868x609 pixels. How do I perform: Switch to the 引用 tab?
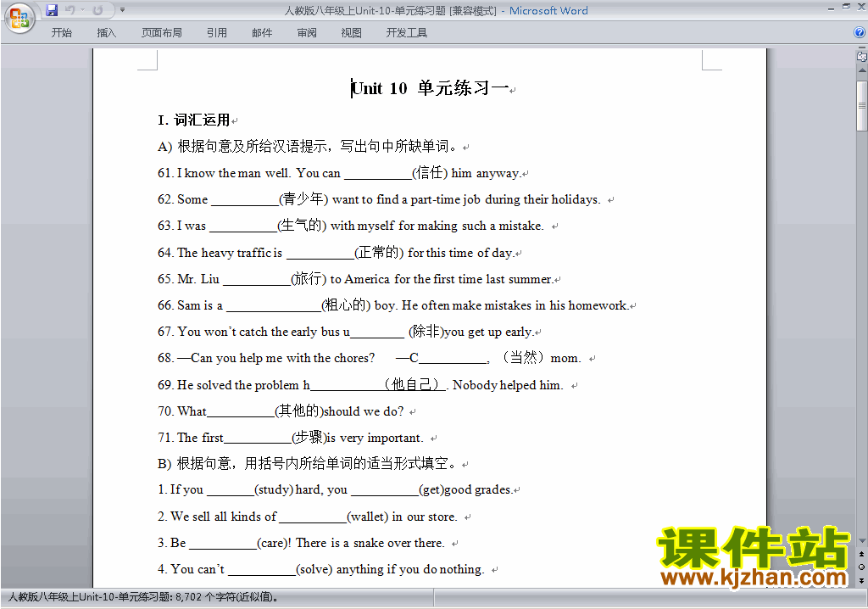(216, 33)
